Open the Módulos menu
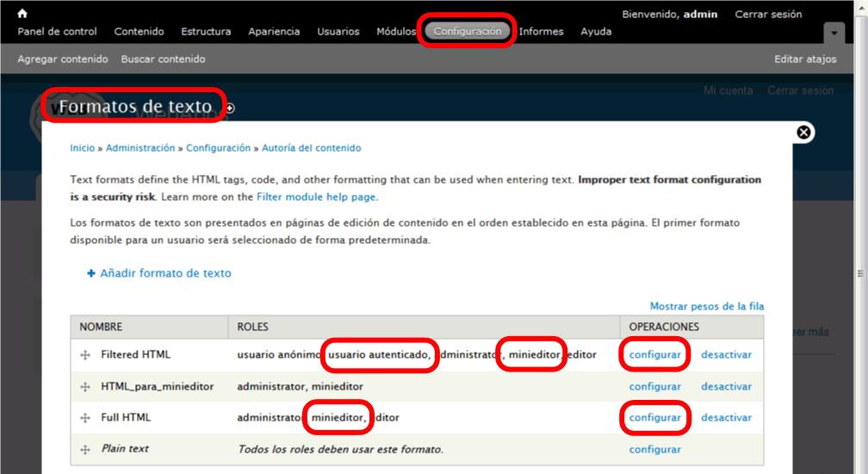Viewport: 868px width, 474px height. [x=396, y=32]
